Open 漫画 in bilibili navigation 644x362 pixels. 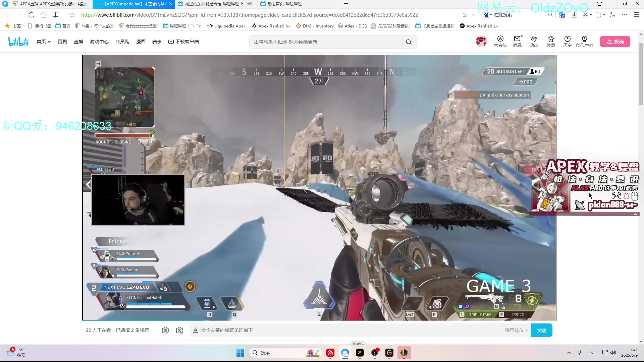click(x=141, y=42)
